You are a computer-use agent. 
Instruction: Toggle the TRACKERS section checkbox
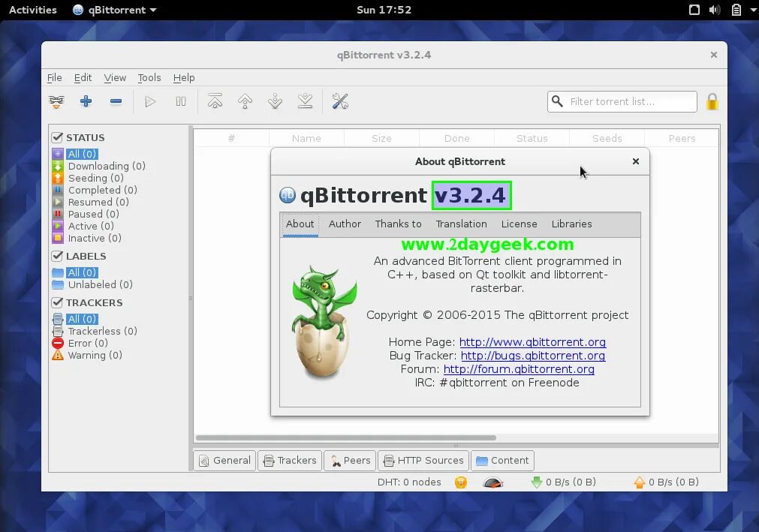coord(57,302)
